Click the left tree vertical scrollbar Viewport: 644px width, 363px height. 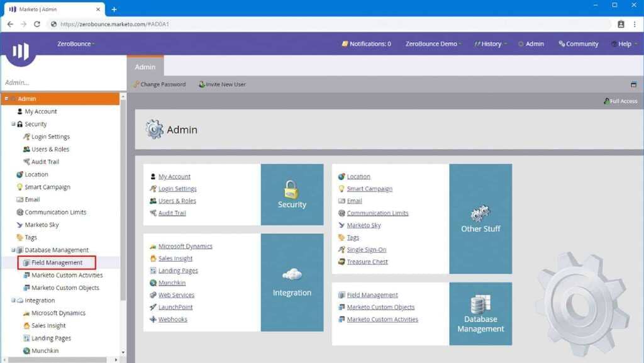(123, 201)
